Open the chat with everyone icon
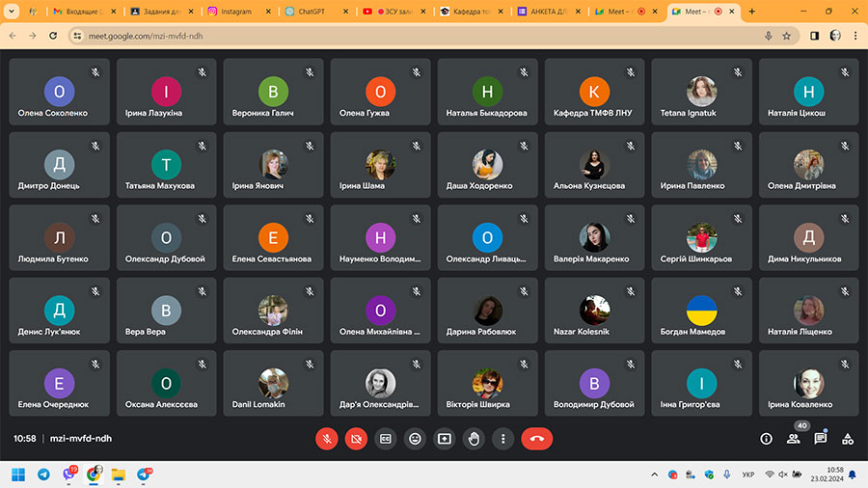The width and height of the screenshot is (868, 488). tap(821, 439)
